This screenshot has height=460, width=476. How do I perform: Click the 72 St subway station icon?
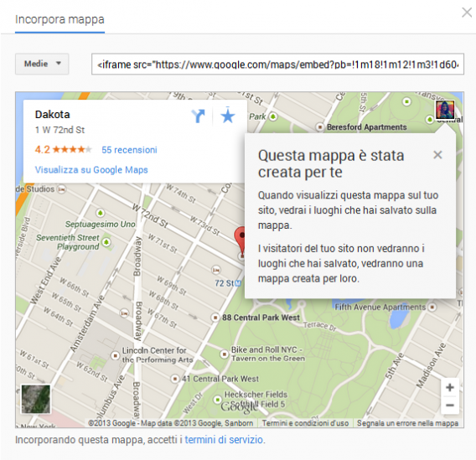238,284
